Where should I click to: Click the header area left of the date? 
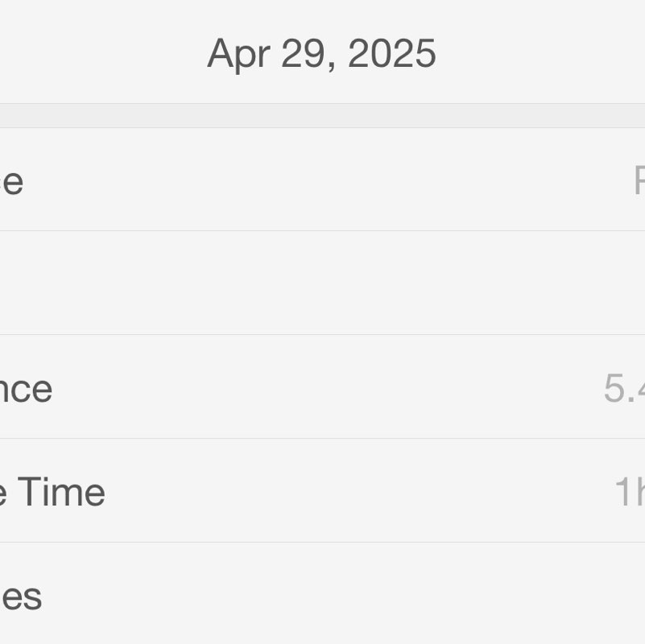coord(97,53)
